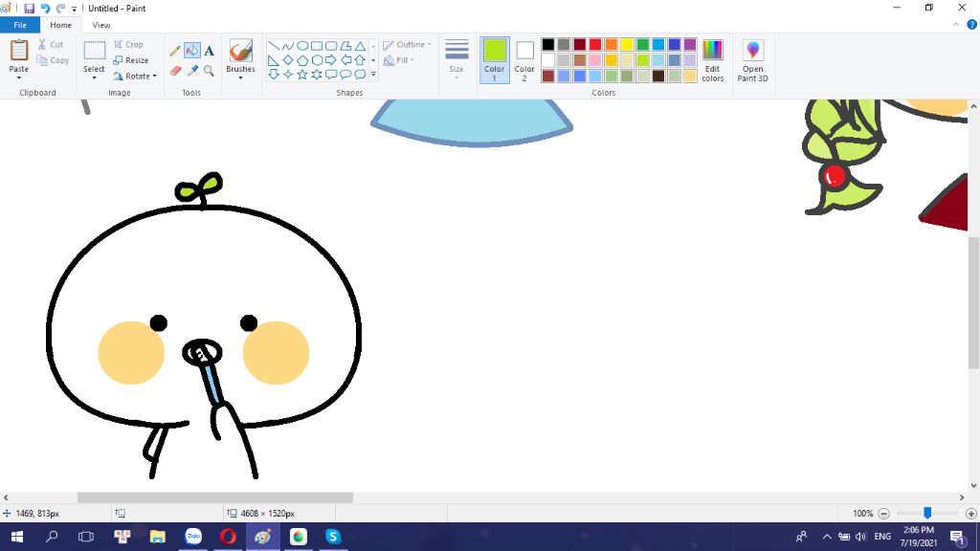
Task: Select the Text tool
Action: [x=210, y=51]
